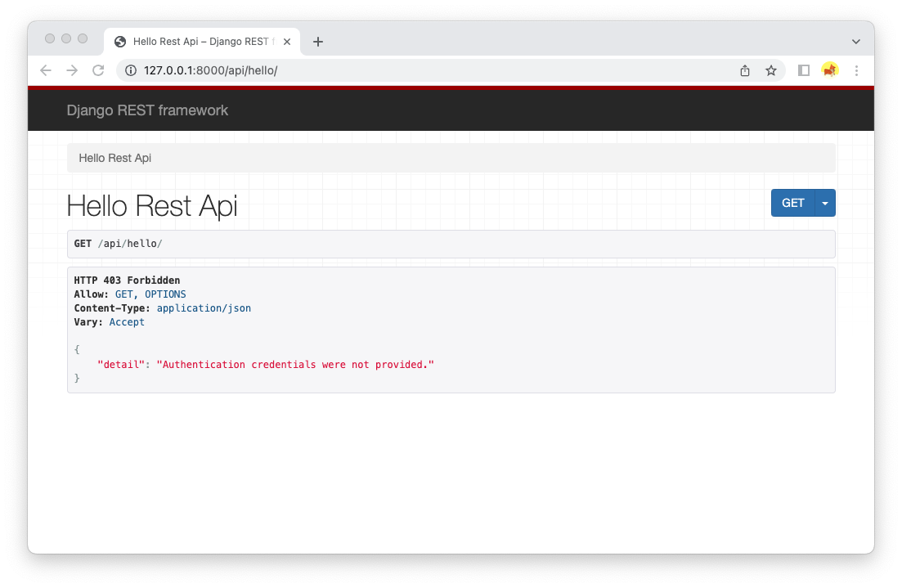902x588 pixels.
Task: Click the corgi profile avatar icon
Action: pyautogui.click(x=829, y=70)
